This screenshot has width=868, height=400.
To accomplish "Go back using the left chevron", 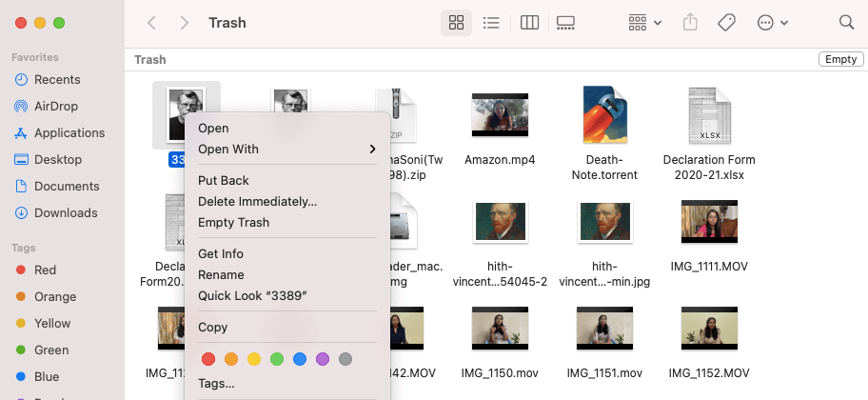I will click(x=151, y=23).
